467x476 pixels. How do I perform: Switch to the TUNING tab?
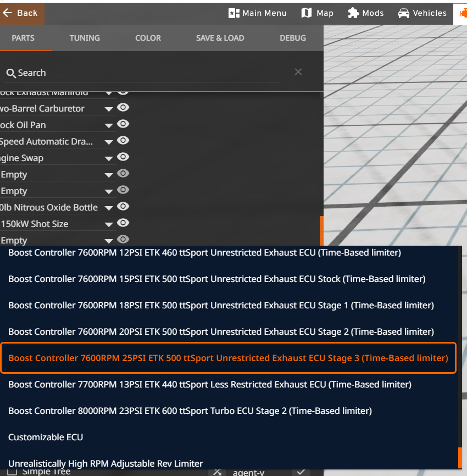85,38
